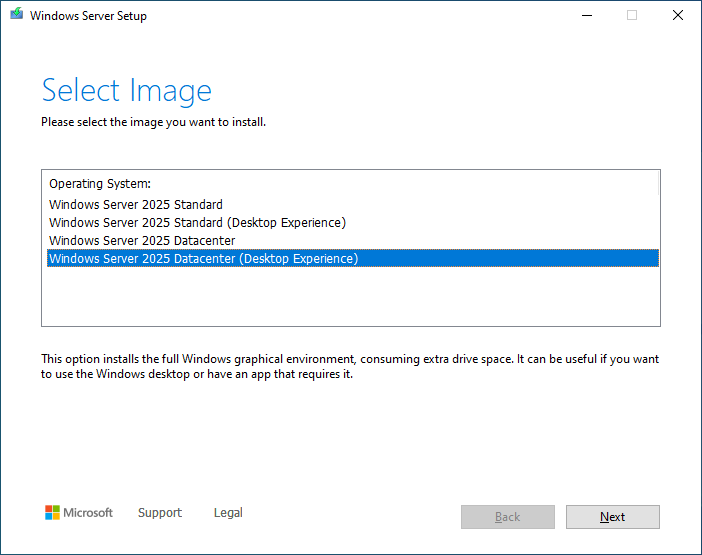Click the greyed-out maximize button
Image resolution: width=702 pixels, height=555 pixels.
632,15
